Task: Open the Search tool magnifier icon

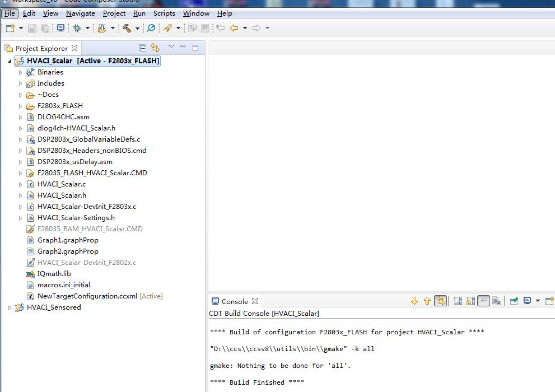Action: coord(151,28)
